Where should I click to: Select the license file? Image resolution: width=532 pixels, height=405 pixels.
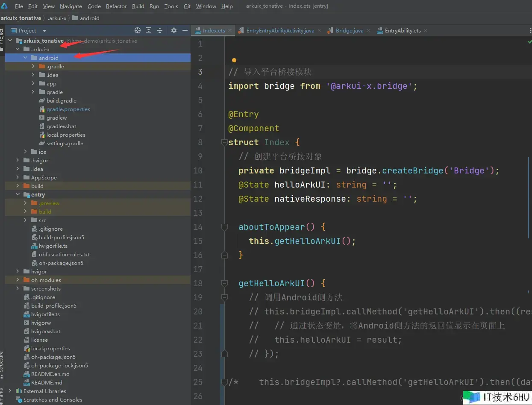coord(39,340)
